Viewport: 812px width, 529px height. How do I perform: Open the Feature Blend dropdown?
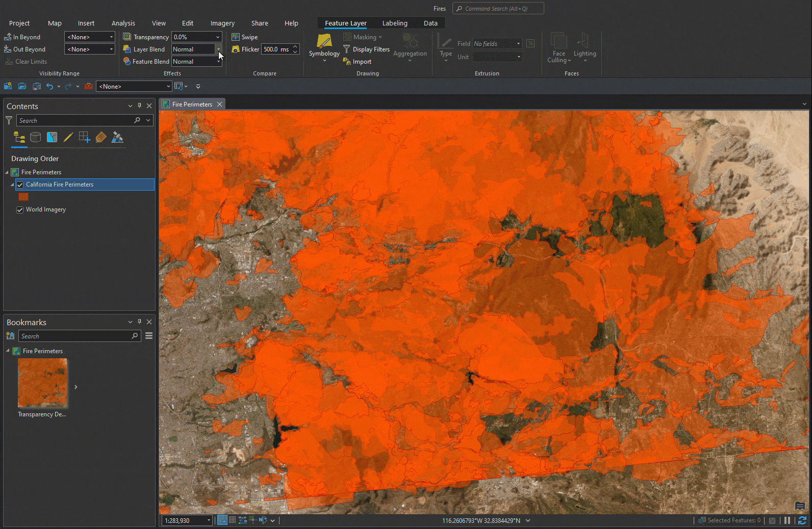[x=218, y=61]
